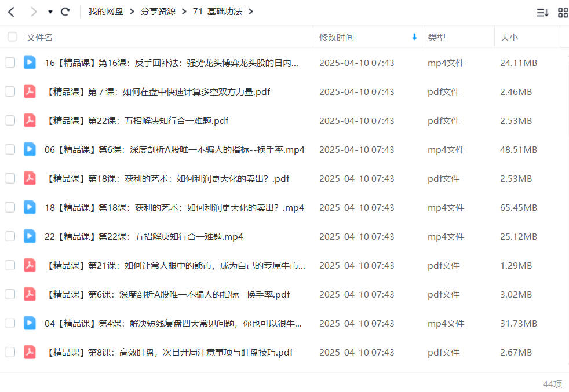Screen dimensions: 569x392
Task: Check the box for 第22课 pdf file
Action: [x=10, y=121]
